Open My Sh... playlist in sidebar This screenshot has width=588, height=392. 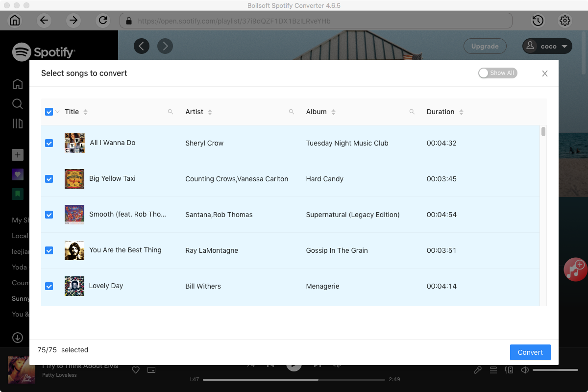[x=21, y=220]
